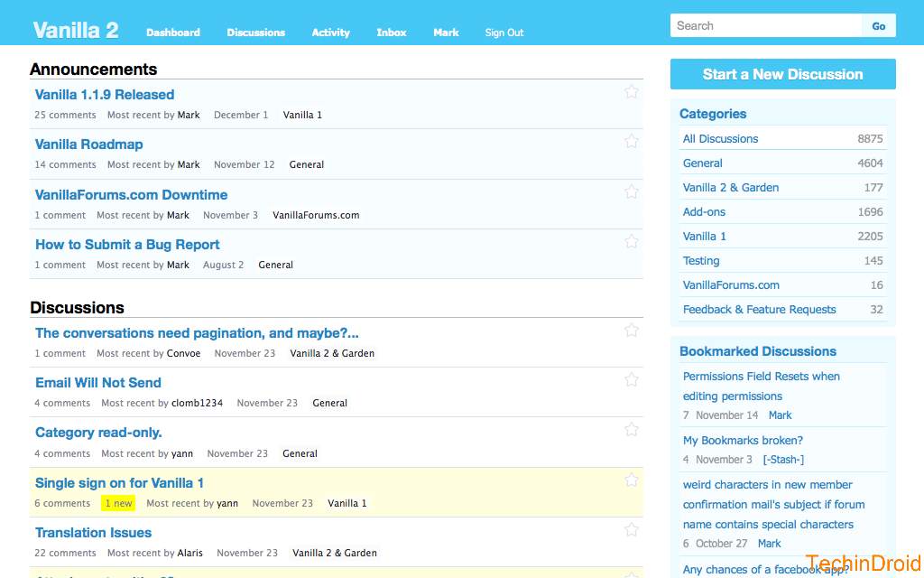Select the Add-ons category

704,211
